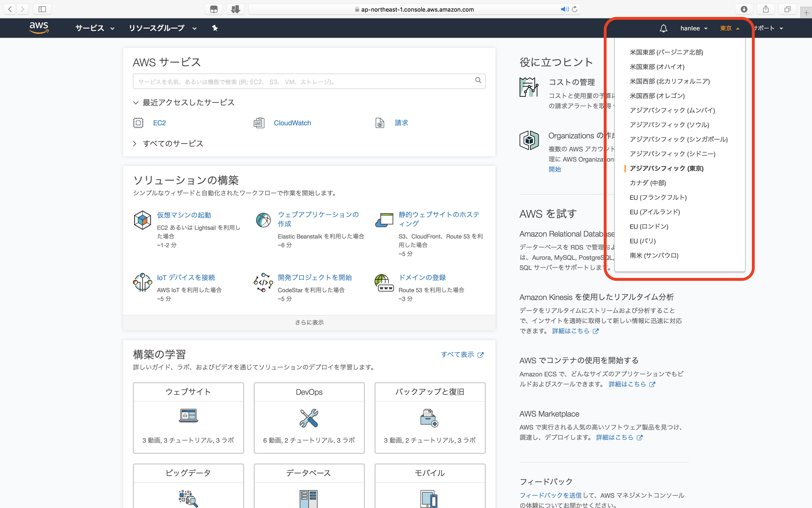This screenshot has width=812, height=508.
Task: Click the フィードバックを送信 link
Action: [550, 495]
